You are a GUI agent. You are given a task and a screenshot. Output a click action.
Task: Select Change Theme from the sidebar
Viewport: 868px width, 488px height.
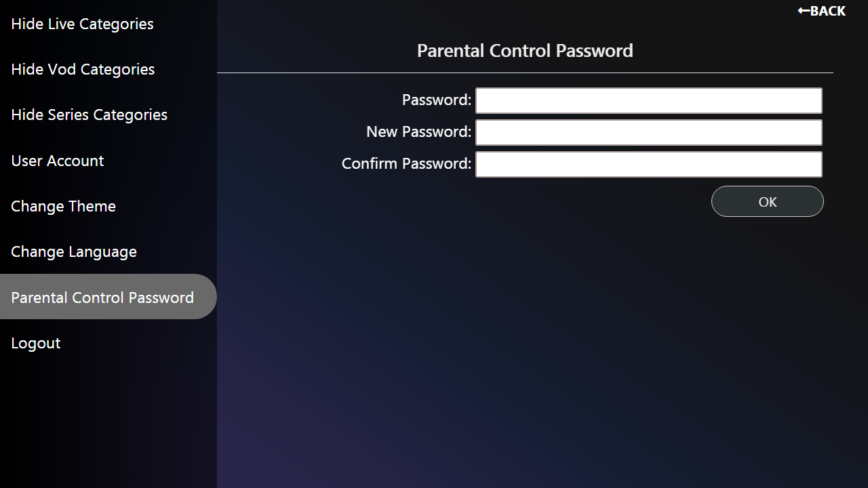[63, 206]
